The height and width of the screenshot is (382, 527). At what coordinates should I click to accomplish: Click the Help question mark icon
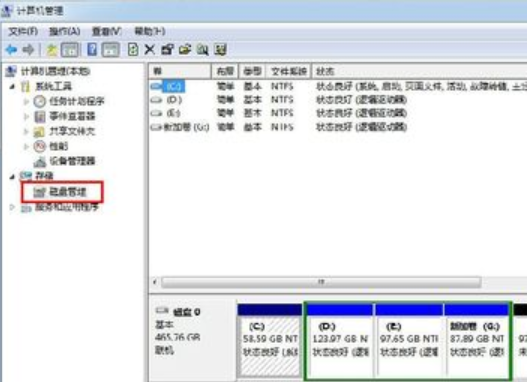[x=92, y=50]
